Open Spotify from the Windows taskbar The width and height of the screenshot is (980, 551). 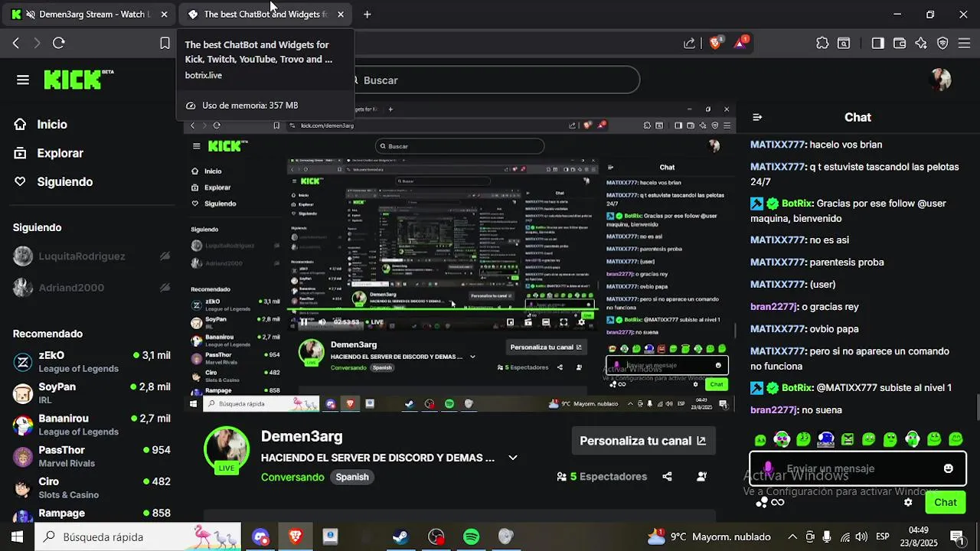pos(471,537)
